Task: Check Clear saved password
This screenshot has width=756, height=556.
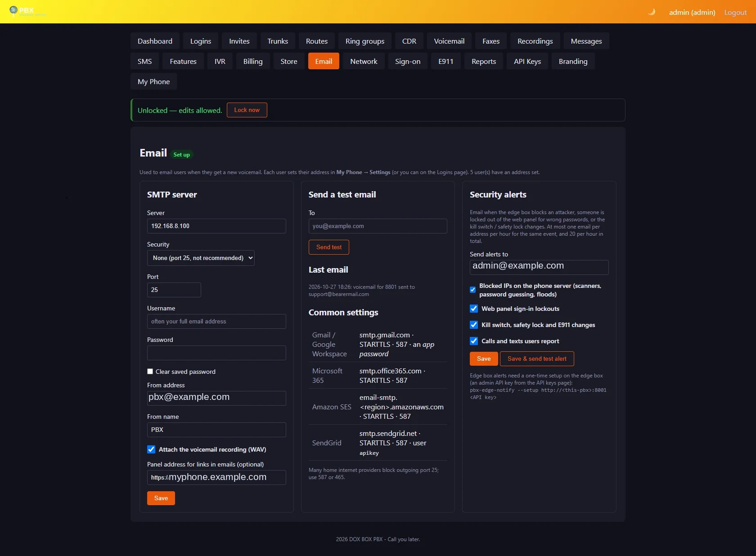Action: [150, 372]
